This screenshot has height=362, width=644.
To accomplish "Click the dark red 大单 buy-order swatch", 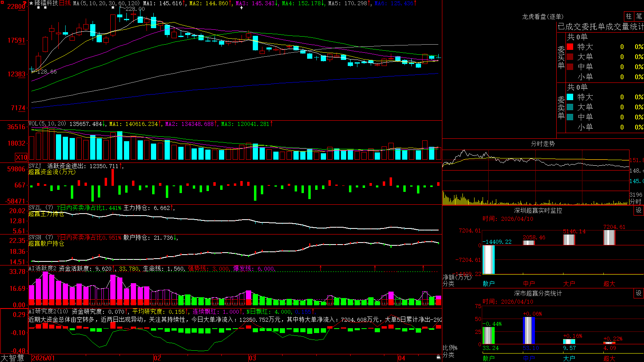I will tap(570, 57).
